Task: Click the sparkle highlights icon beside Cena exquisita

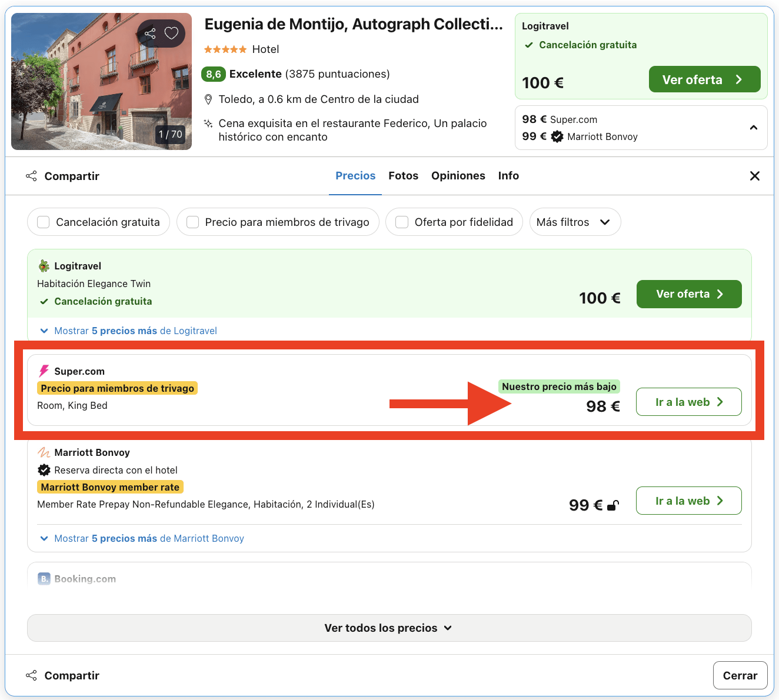Action: pos(208,124)
